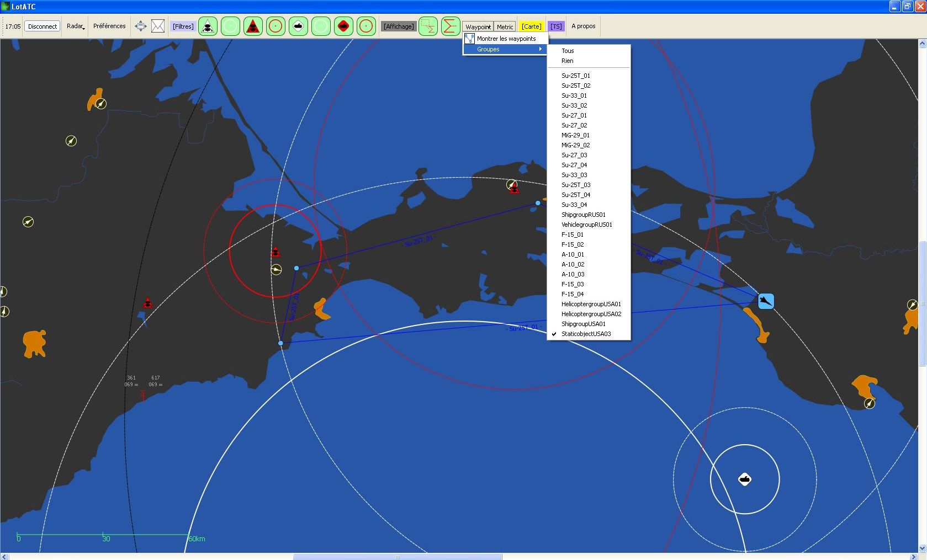Uncheck StaticobjectUSA03 group
This screenshot has width=927, height=560.
click(x=586, y=334)
